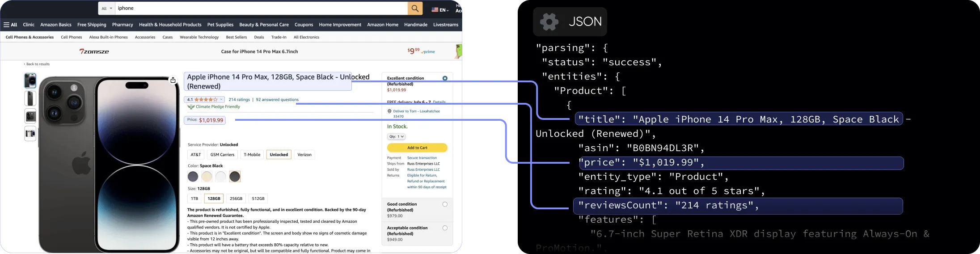Select the 128GB size option
The width and height of the screenshot is (980, 254).
[214, 199]
